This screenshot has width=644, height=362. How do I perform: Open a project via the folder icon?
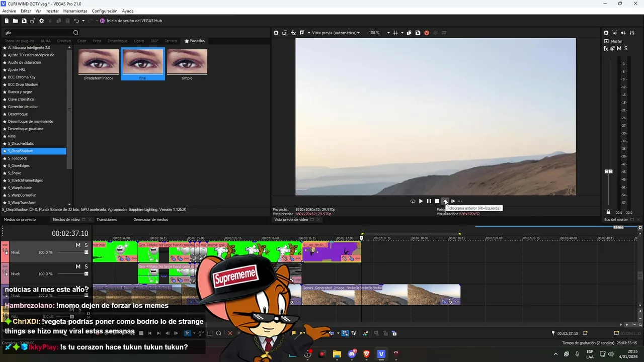click(15, 21)
